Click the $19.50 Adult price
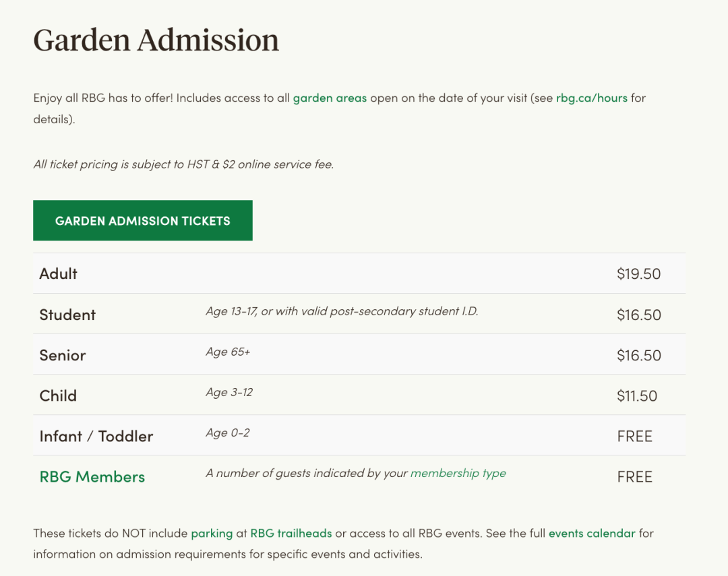 pos(638,274)
